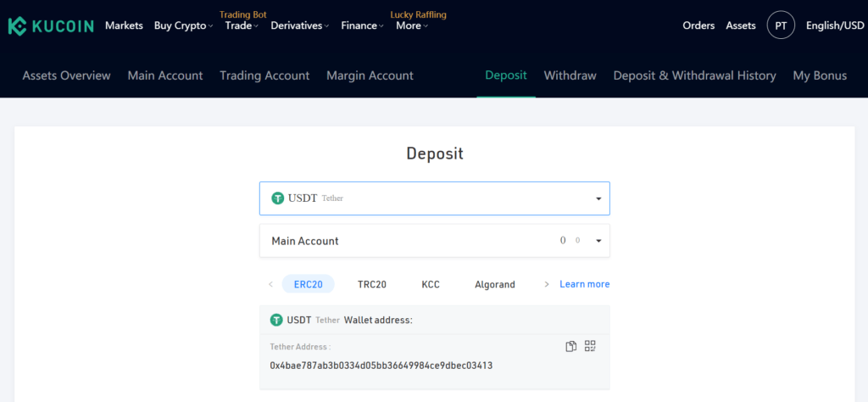Viewport: 868px width, 402px height.
Task: Select the Deposit tab
Action: coord(506,75)
